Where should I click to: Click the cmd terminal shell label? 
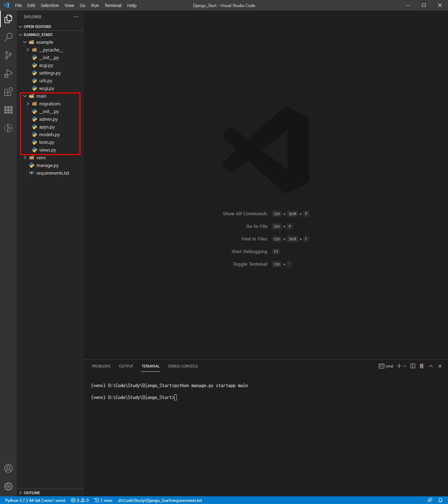386,366
